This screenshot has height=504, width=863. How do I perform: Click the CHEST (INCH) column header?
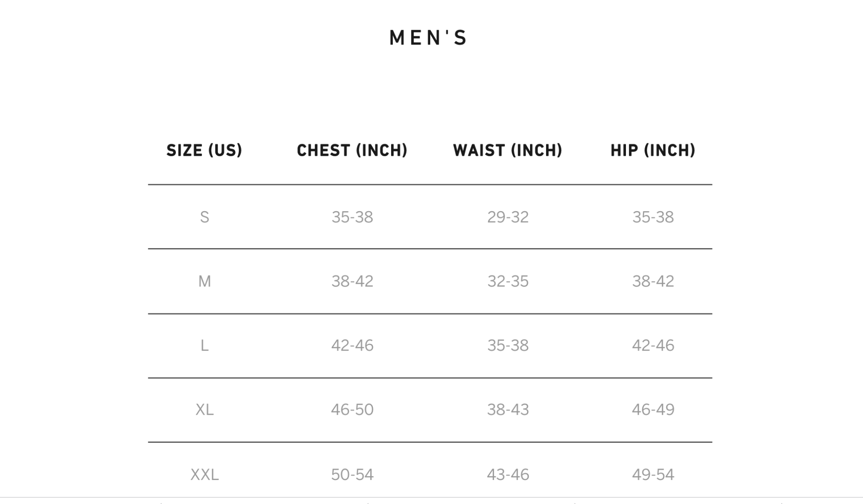point(352,150)
